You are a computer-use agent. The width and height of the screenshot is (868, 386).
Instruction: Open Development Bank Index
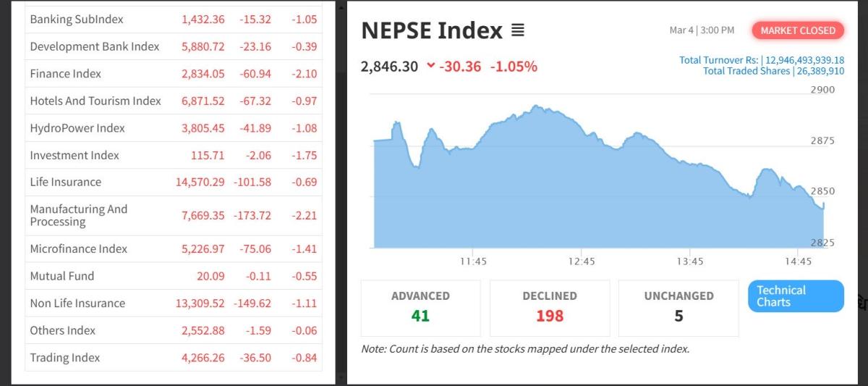pos(94,46)
